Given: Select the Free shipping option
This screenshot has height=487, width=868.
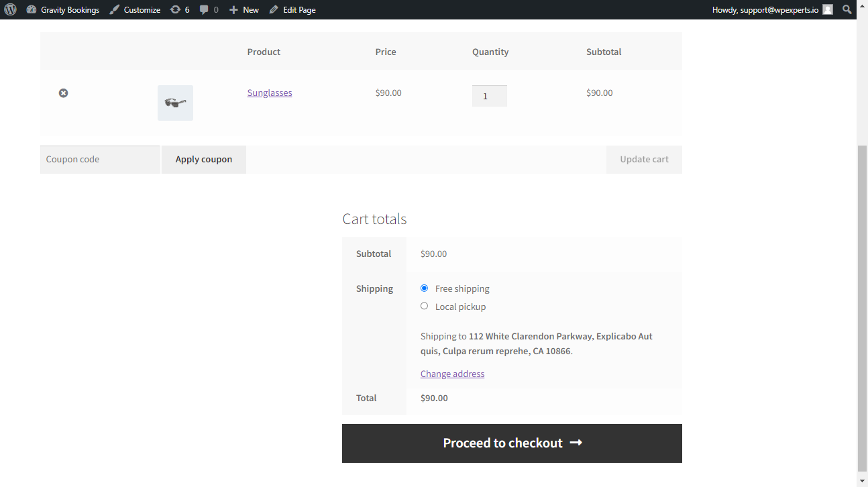Looking at the screenshot, I should [424, 288].
